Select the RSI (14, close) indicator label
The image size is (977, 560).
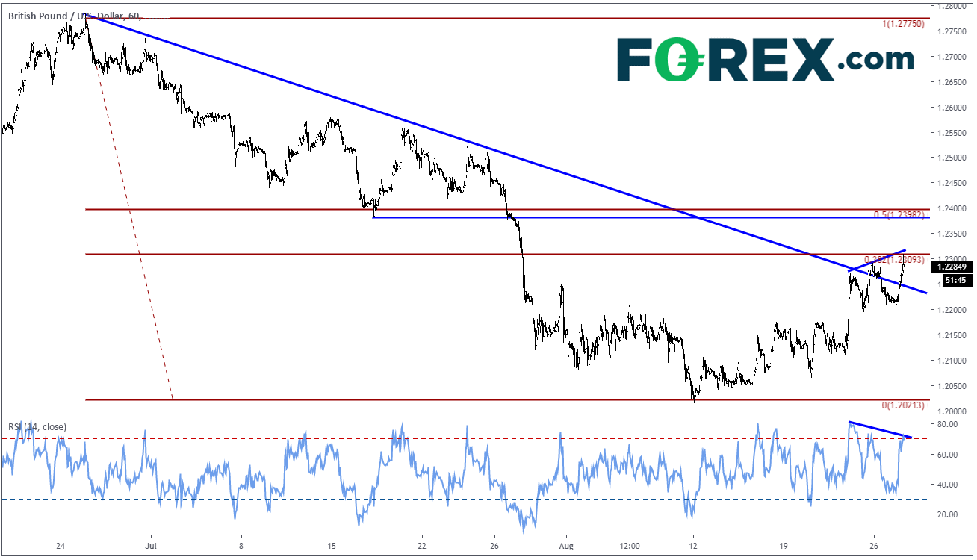tap(37, 427)
